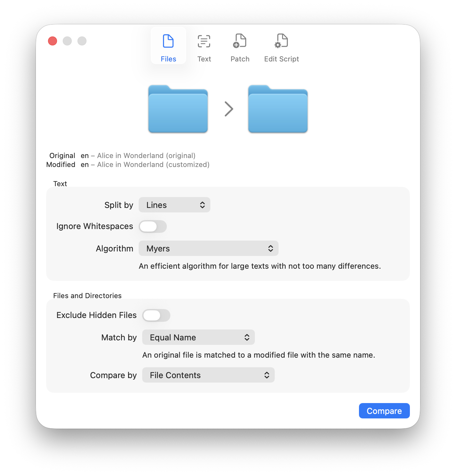The width and height of the screenshot is (456, 476).
Task: Toggle the Ignore Whitespaces switch
Action: coord(153,226)
